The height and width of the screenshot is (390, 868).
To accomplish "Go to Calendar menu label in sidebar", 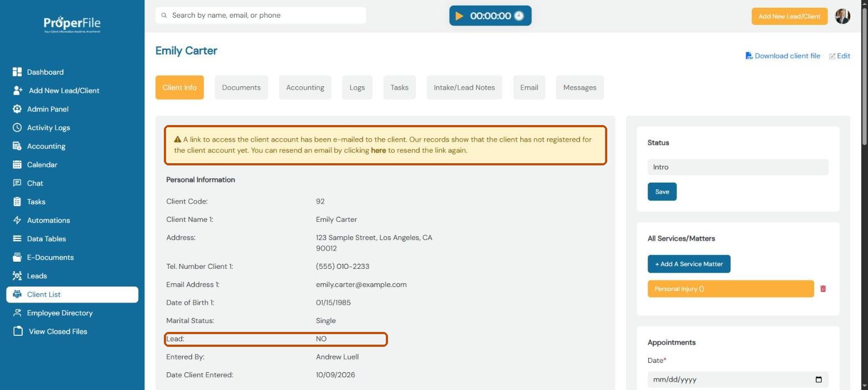I will [x=42, y=165].
